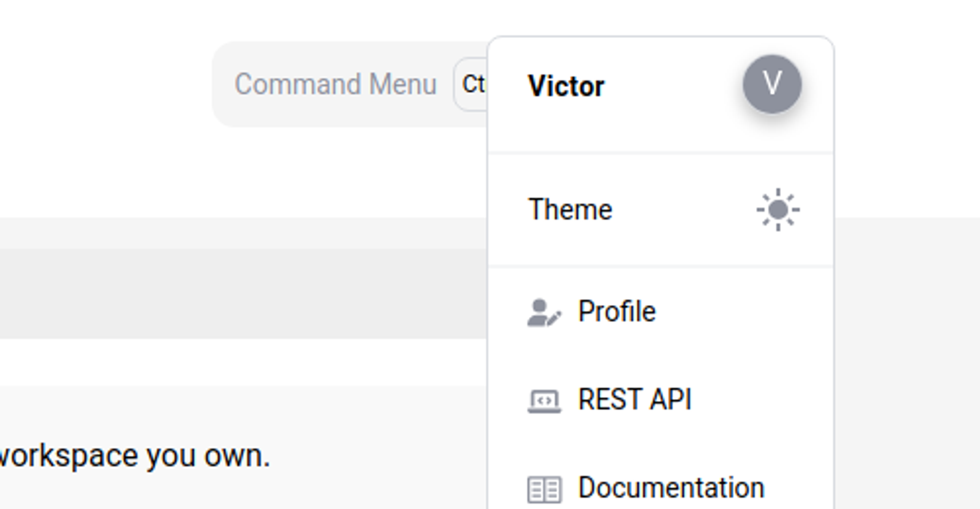Click the Command Menu placeholder text
The image size is (980, 509).
click(335, 84)
